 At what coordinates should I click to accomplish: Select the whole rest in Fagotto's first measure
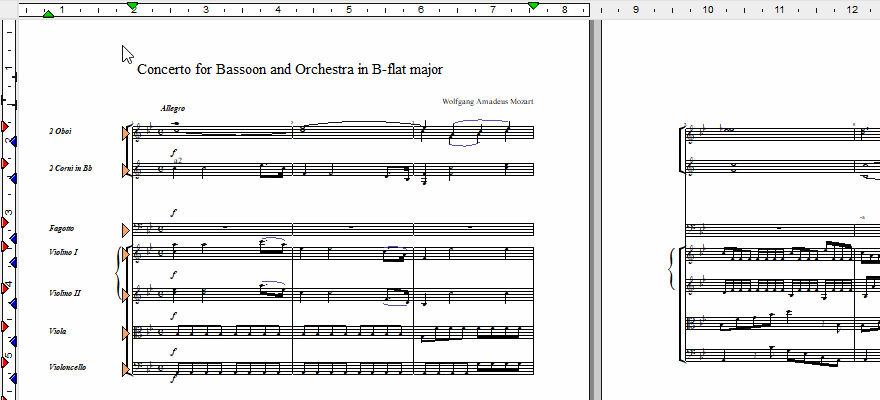coord(226,228)
